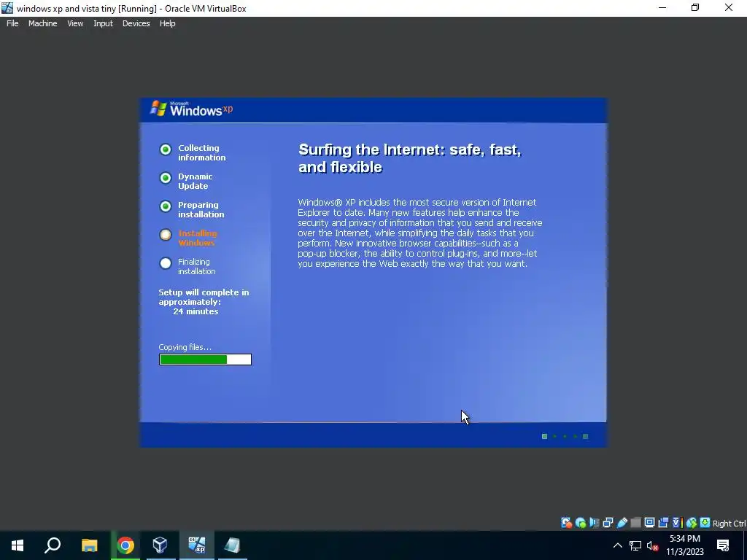Click the 'Copying files...' status text
Image resolution: width=747 pixels, height=560 pixels.
tap(185, 347)
